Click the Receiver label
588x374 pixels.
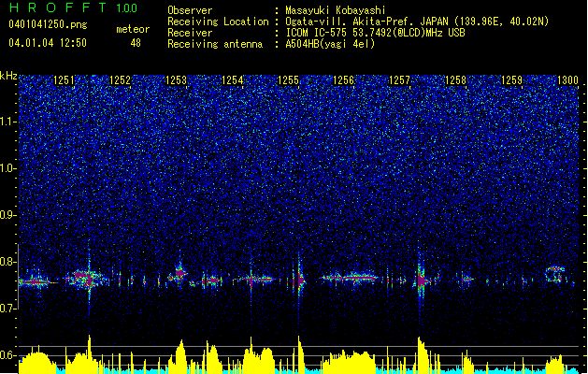coord(190,33)
